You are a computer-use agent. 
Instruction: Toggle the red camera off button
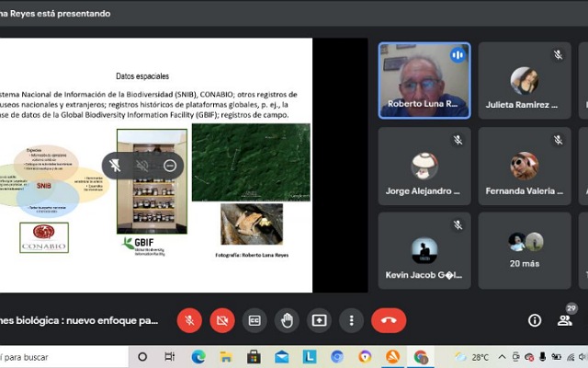pos(222,320)
